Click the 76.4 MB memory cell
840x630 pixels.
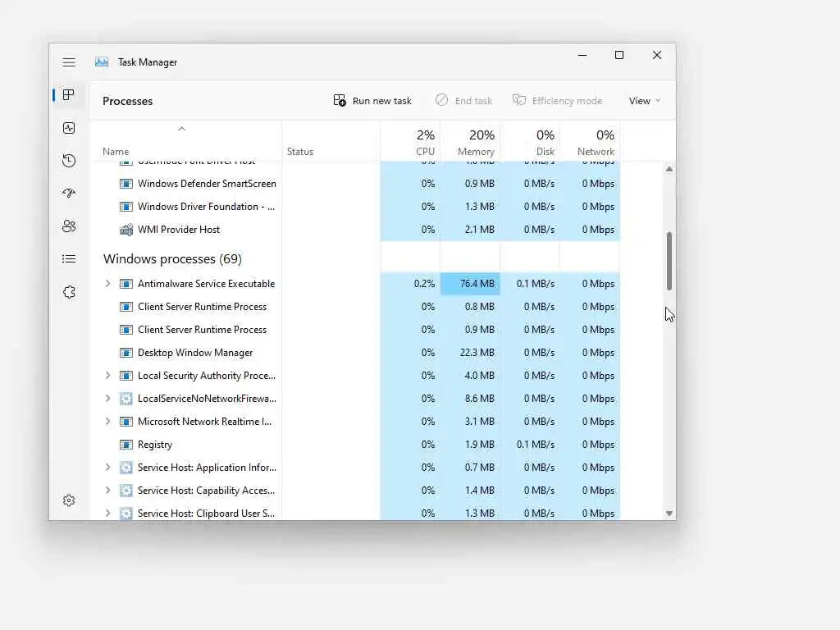470,284
